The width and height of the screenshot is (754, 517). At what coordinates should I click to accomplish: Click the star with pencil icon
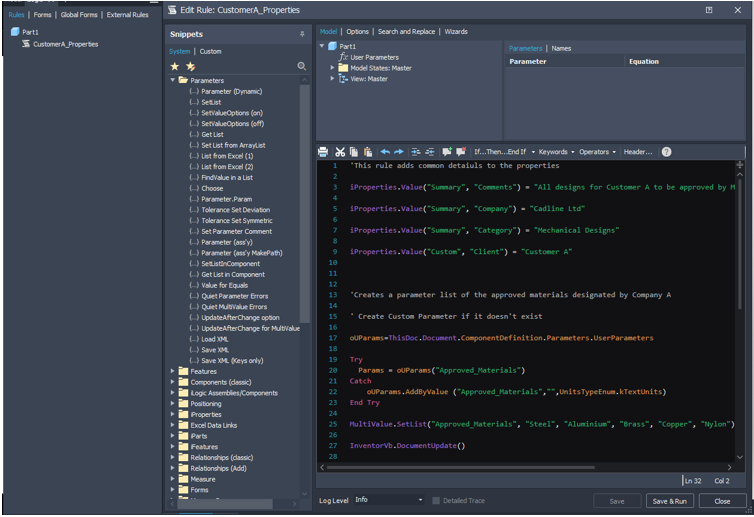tap(190, 66)
